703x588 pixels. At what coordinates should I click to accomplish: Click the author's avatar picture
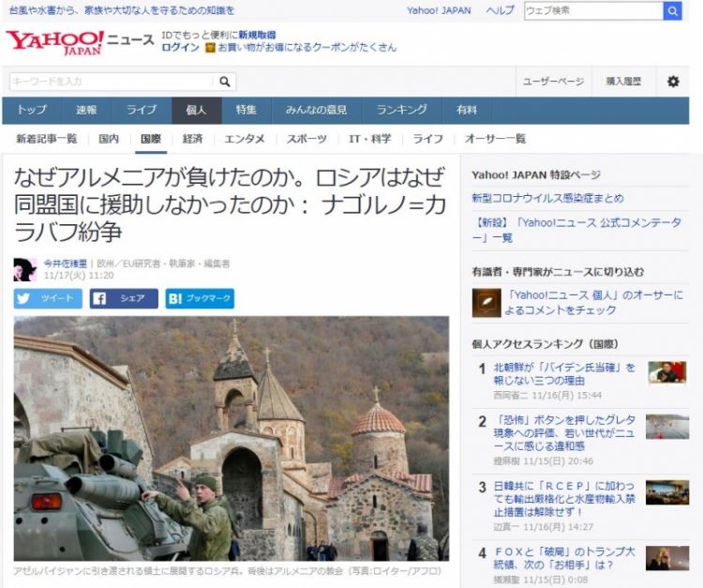coord(25,270)
